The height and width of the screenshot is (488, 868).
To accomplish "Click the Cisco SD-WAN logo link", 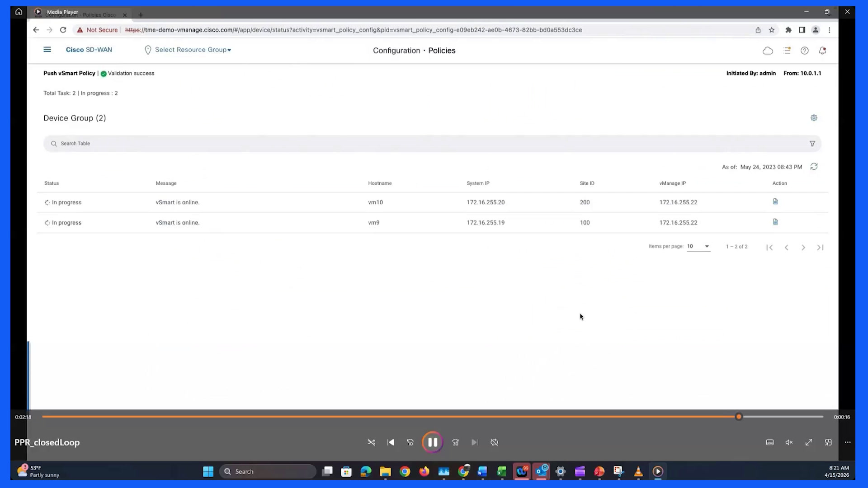I will click(x=89, y=50).
